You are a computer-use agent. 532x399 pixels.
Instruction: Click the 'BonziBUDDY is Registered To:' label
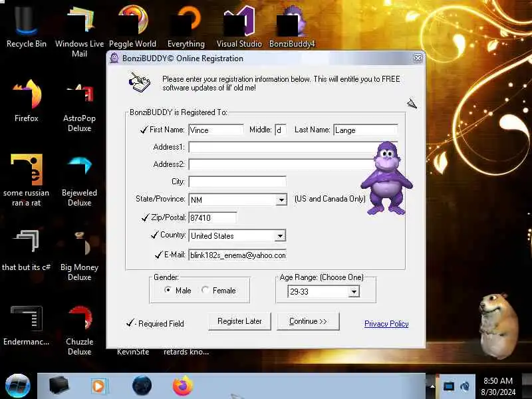(x=178, y=112)
